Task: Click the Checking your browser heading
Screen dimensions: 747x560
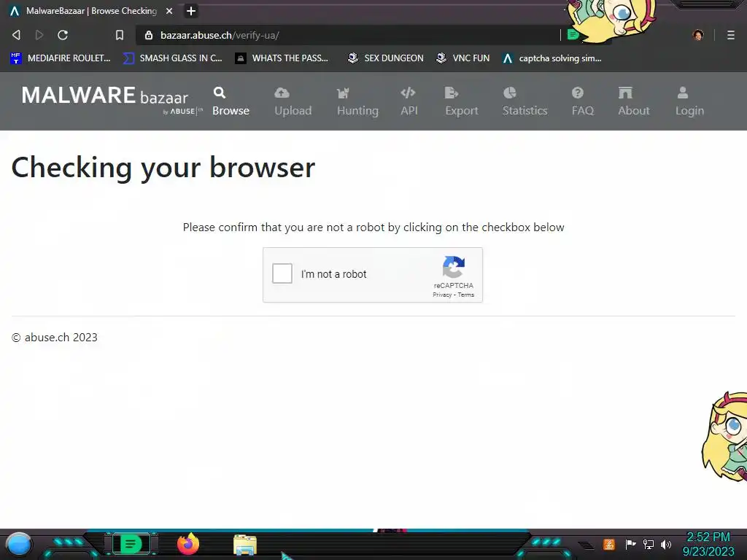Action: click(x=163, y=168)
